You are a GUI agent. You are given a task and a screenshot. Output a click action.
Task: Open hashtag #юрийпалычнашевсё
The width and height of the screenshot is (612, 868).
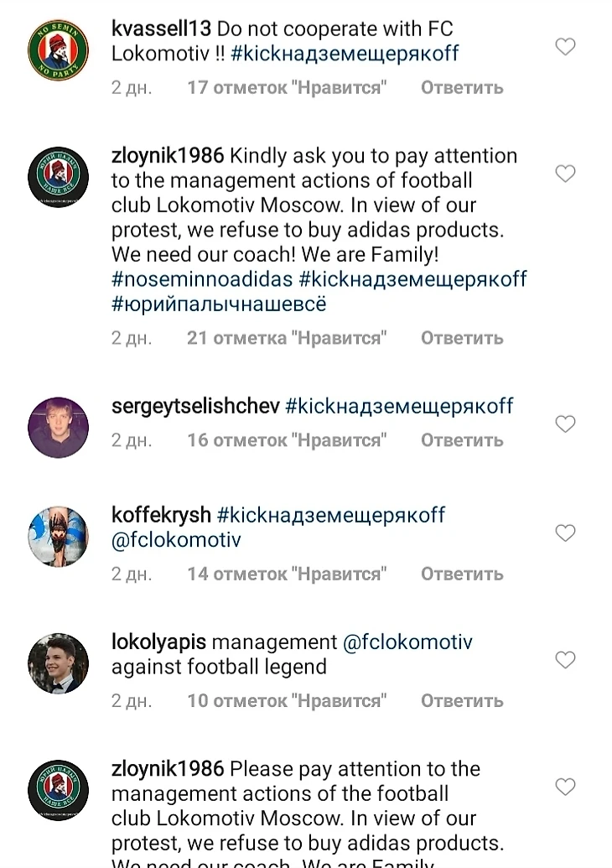pyautogui.click(x=219, y=304)
